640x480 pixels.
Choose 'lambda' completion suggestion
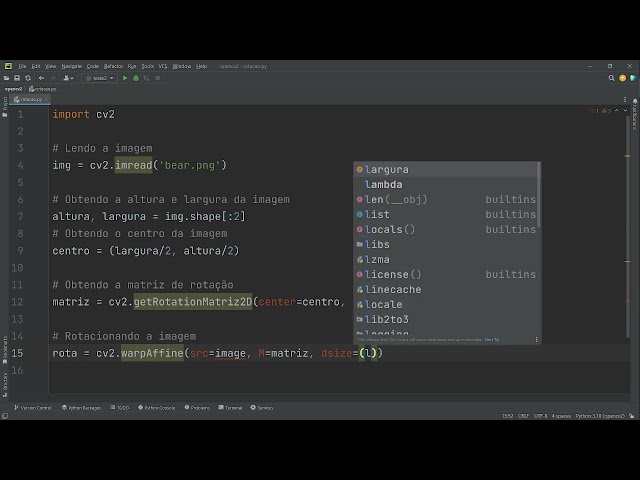tap(445, 184)
